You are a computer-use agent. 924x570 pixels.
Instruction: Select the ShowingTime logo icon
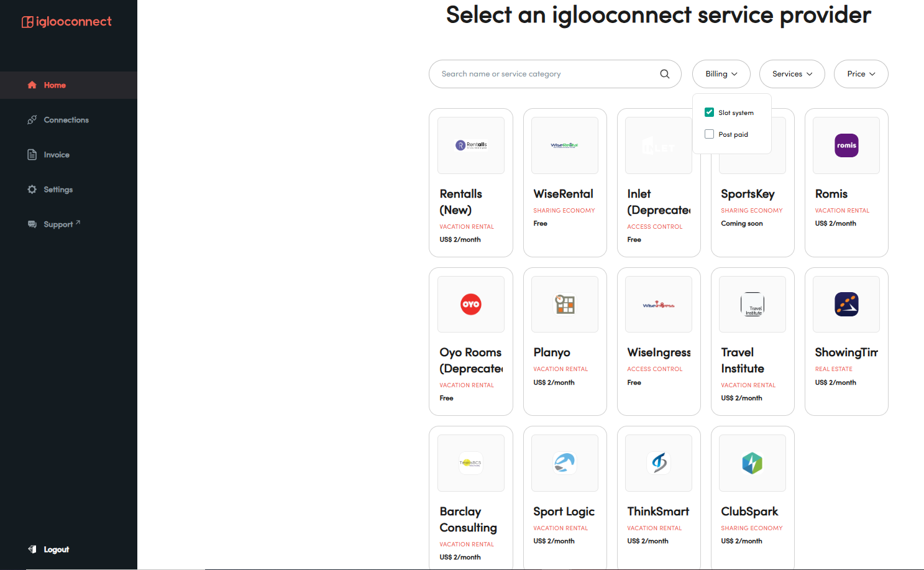pyautogui.click(x=846, y=305)
